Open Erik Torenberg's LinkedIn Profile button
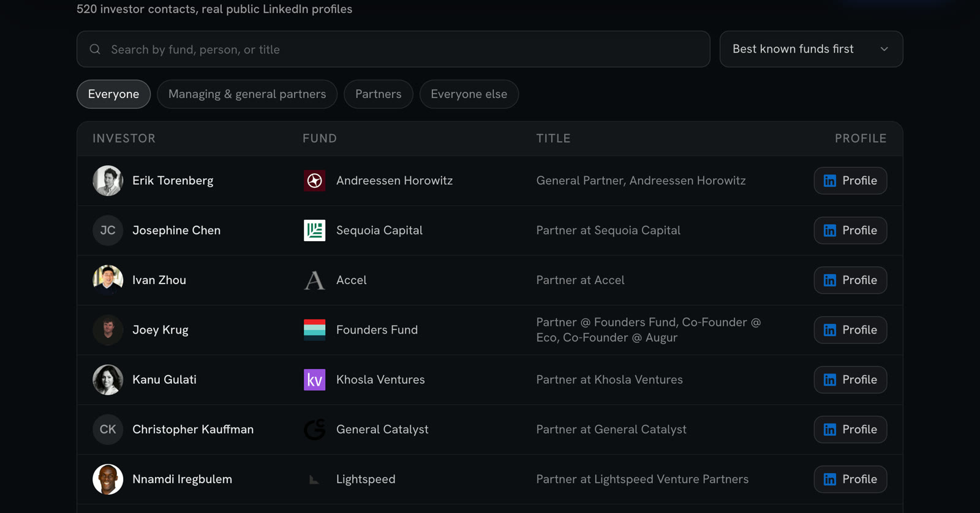980x513 pixels. [850, 181]
